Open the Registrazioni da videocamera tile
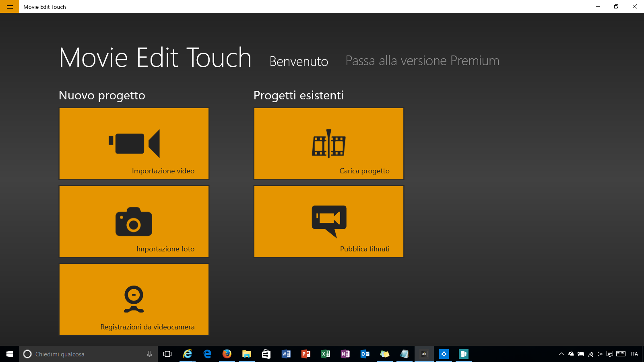The width and height of the screenshot is (644, 362). tap(134, 300)
